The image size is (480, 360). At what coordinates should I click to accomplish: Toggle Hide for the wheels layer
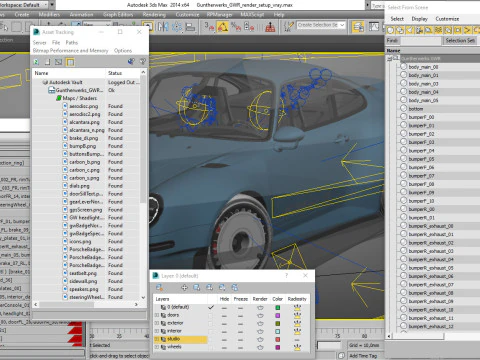tap(224, 347)
